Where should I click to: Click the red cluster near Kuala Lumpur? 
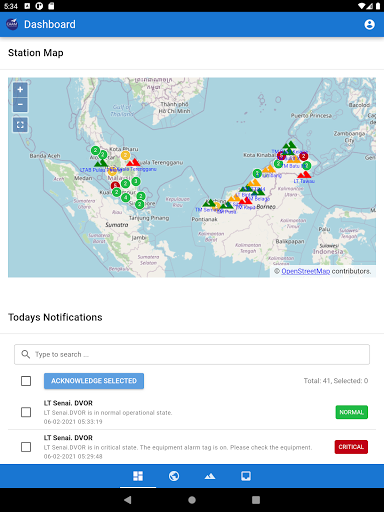coord(115,185)
